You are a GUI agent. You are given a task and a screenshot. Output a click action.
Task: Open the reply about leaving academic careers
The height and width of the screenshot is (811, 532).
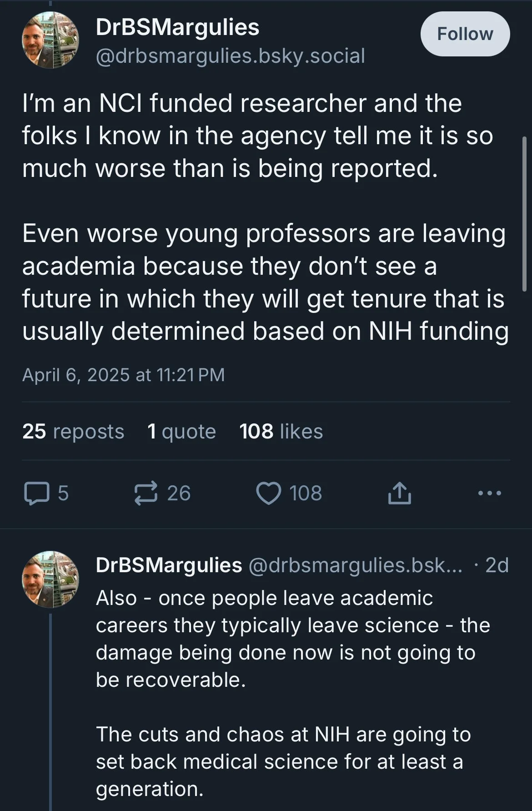point(291,639)
